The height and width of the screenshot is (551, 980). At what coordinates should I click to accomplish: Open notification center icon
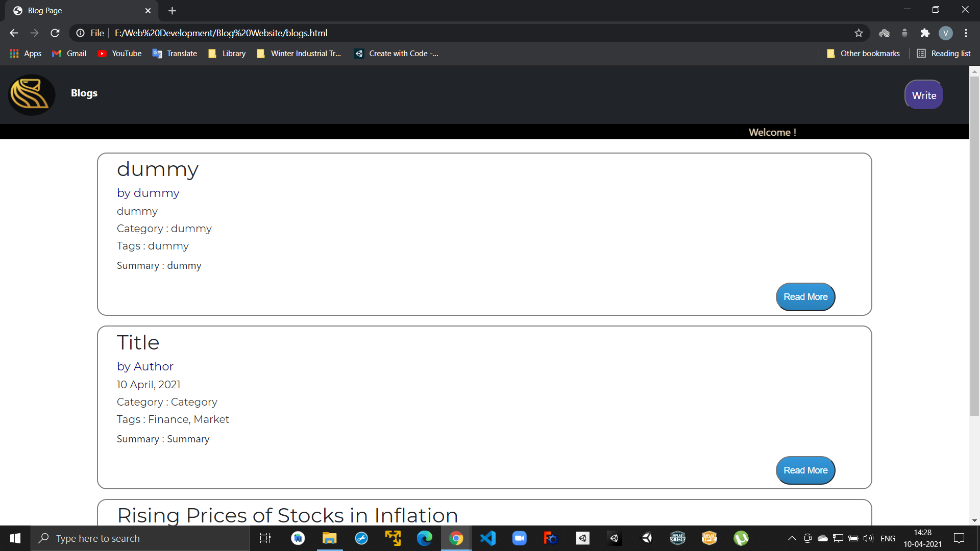point(959,538)
